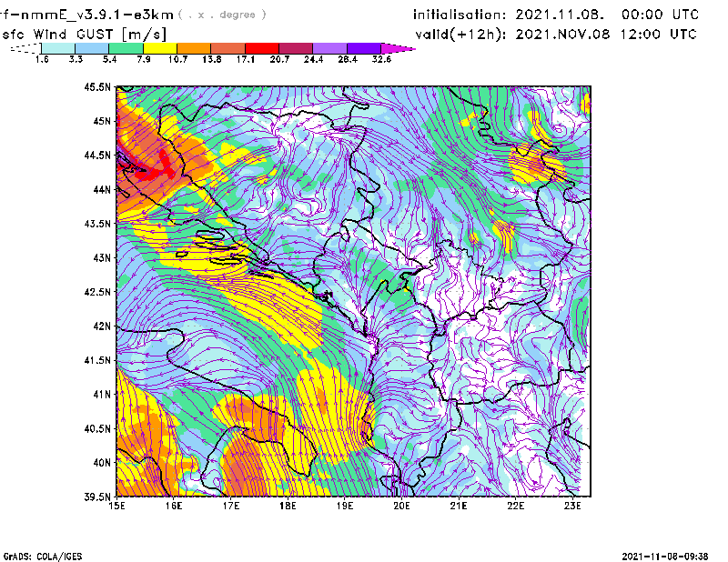This screenshot has width=728, height=562.
Task: Click the legend value 7.9
Action: coord(144,59)
